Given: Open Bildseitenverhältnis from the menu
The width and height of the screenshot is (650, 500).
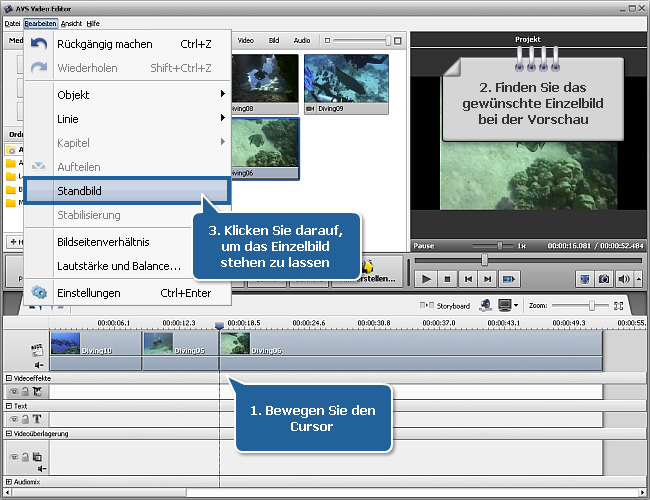Looking at the screenshot, I should click(109, 242).
